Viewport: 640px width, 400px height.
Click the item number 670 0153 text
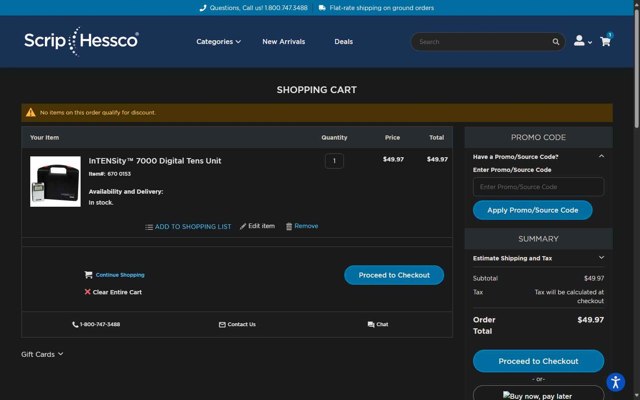click(x=119, y=174)
